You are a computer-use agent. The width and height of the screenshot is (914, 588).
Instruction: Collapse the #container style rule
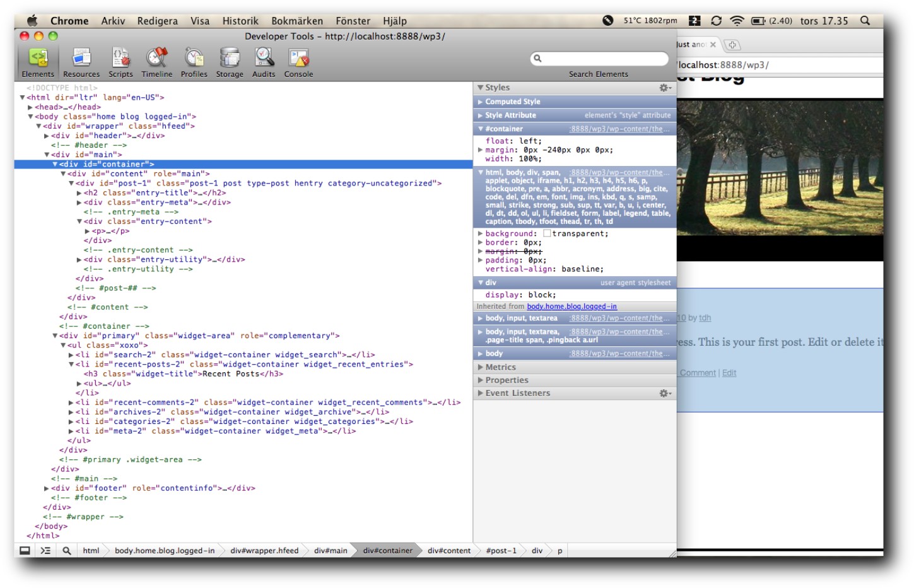pyautogui.click(x=481, y=129)
